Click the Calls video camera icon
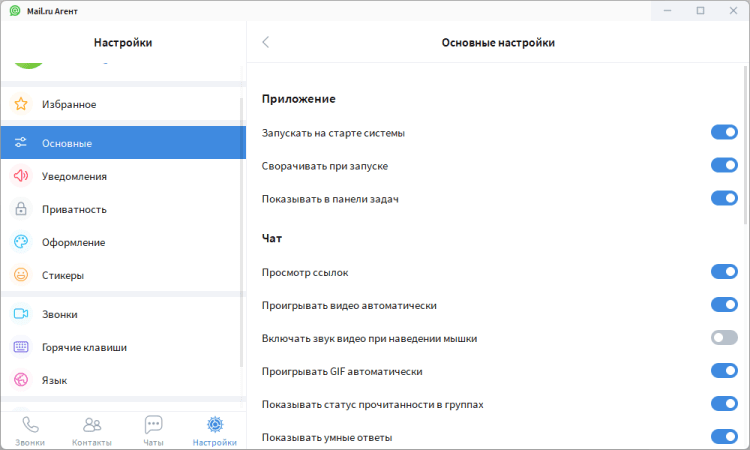The width and height of the screenshot is (750, 450). [x=21, y=314]
